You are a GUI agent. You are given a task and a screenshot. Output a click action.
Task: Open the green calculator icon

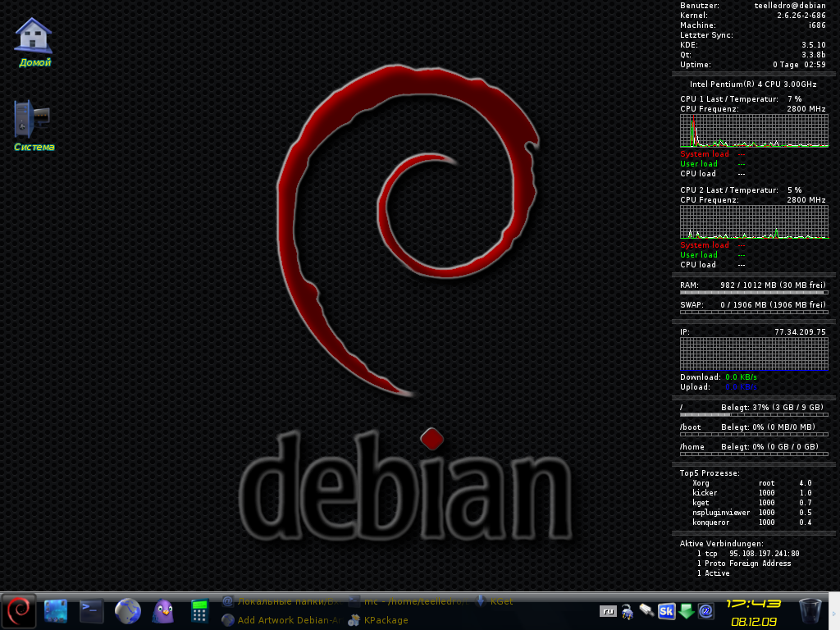(x=199, y=610)
